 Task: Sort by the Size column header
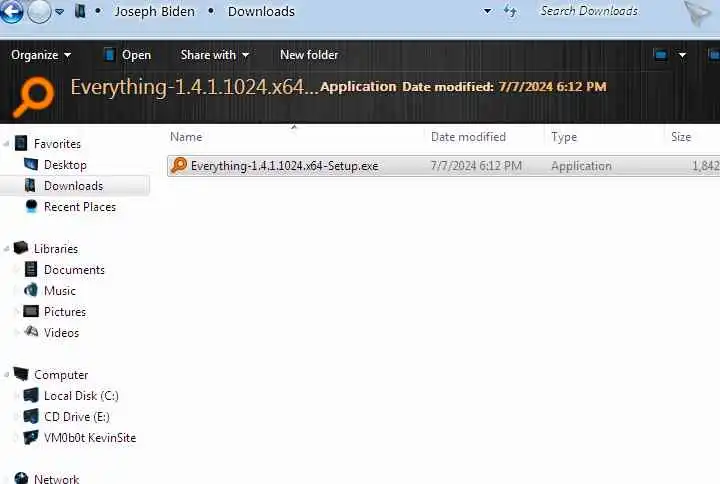[x=681, y=137]
